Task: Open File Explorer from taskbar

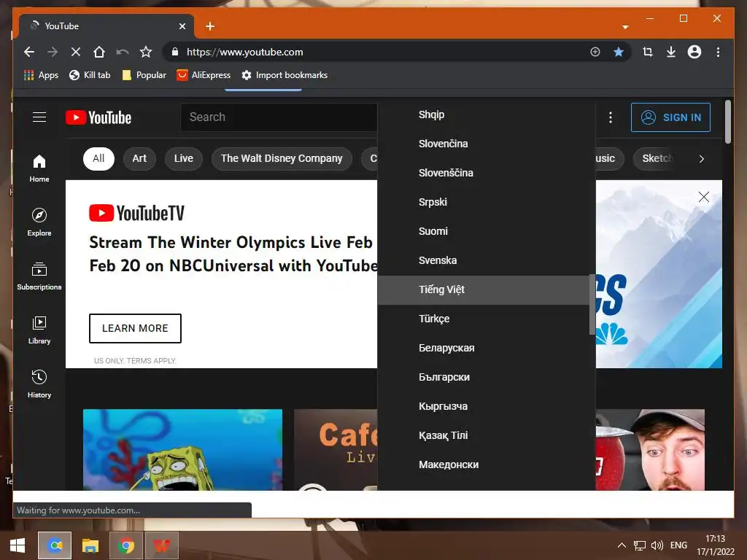Action: (90, 545)
